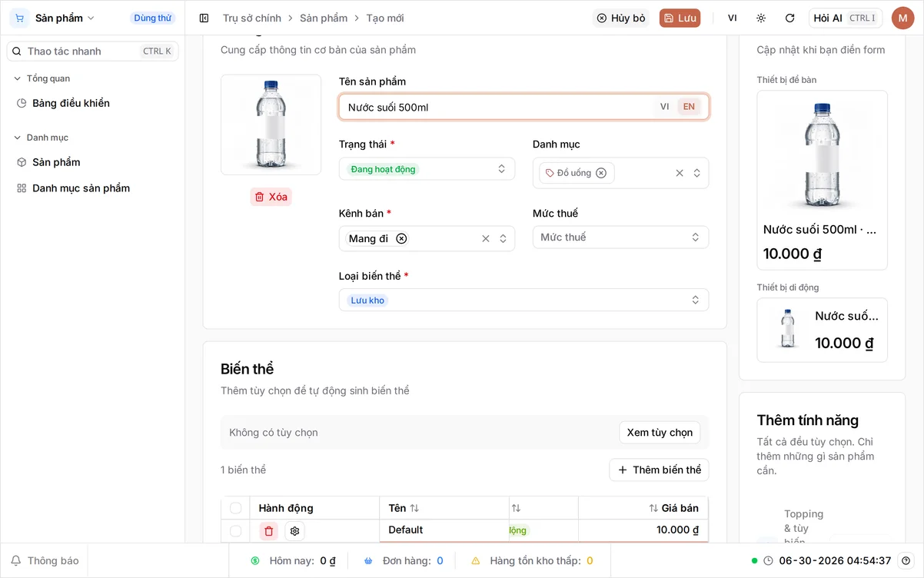924x578 pixels.
Task: Open Default variant settings gear
Action: [x=294, y=531]
